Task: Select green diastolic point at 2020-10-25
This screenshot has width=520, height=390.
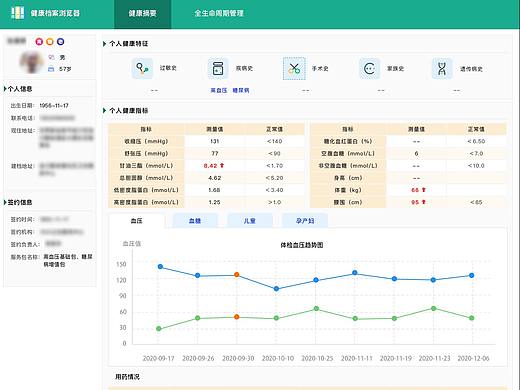Action: [x=316, y=309]
